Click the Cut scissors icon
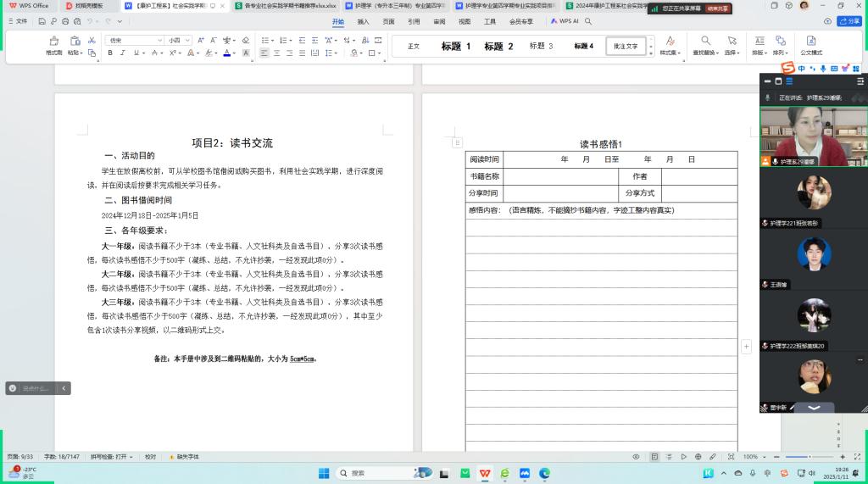868x484 pixels. coord(92,40)
